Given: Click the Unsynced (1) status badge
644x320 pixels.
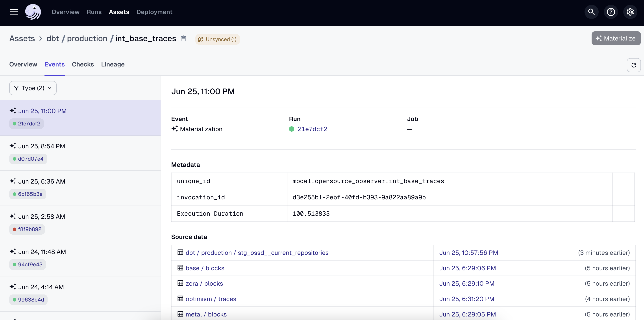Looking at the screenshot, I should (x=217, y=39).
